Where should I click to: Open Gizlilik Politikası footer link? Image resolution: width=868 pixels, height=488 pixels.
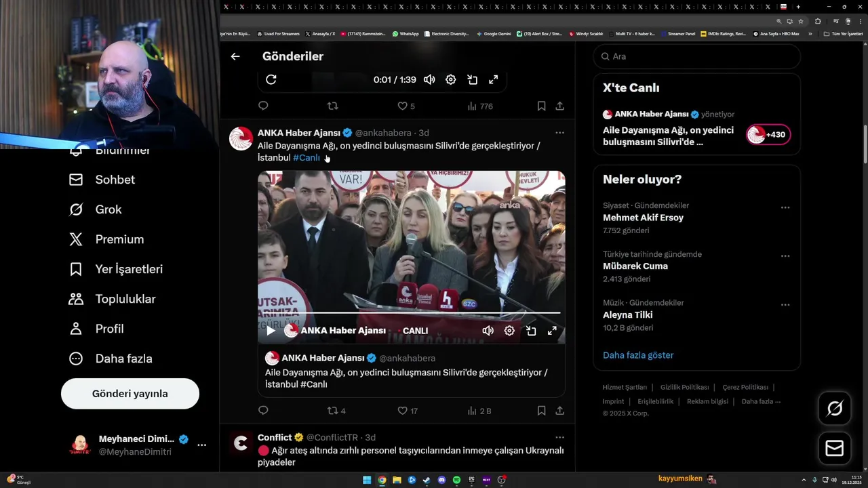tap(684, 387)
